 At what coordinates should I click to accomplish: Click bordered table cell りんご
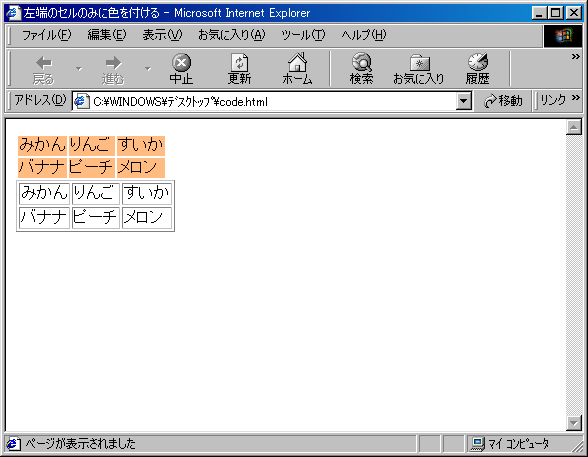96,193
